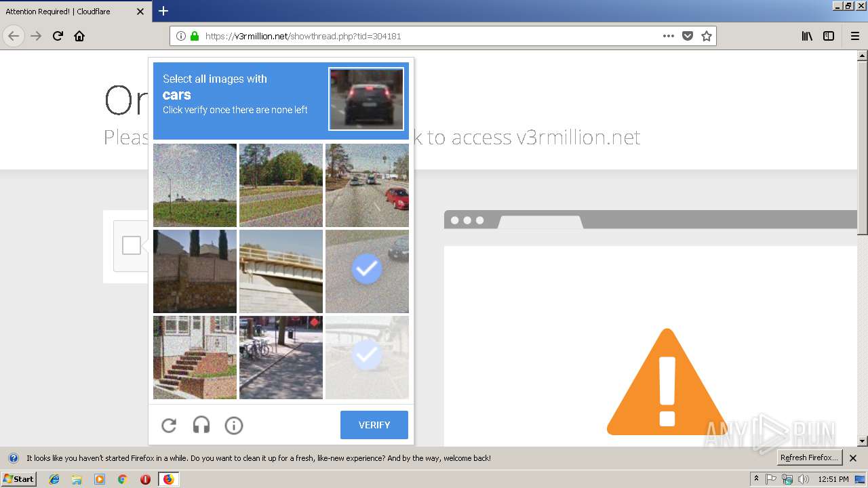Open the Windows Start menu

[19, 479]
